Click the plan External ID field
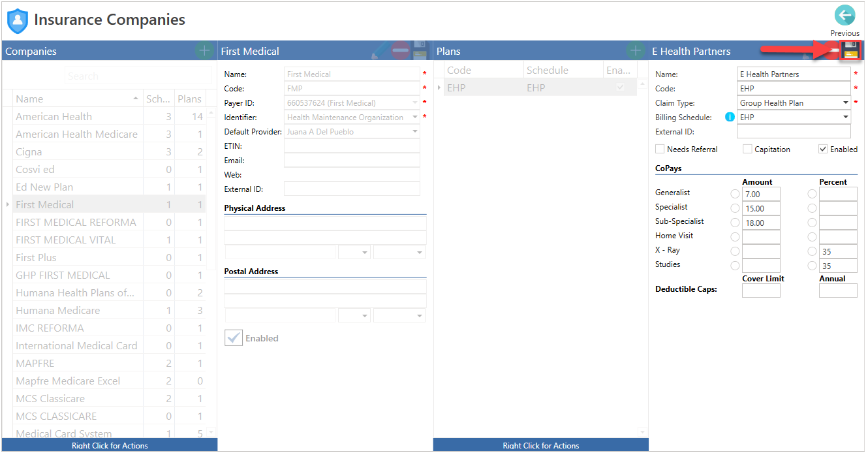The height and width of the screenshot is (455, 868). [x=794, y=132]
